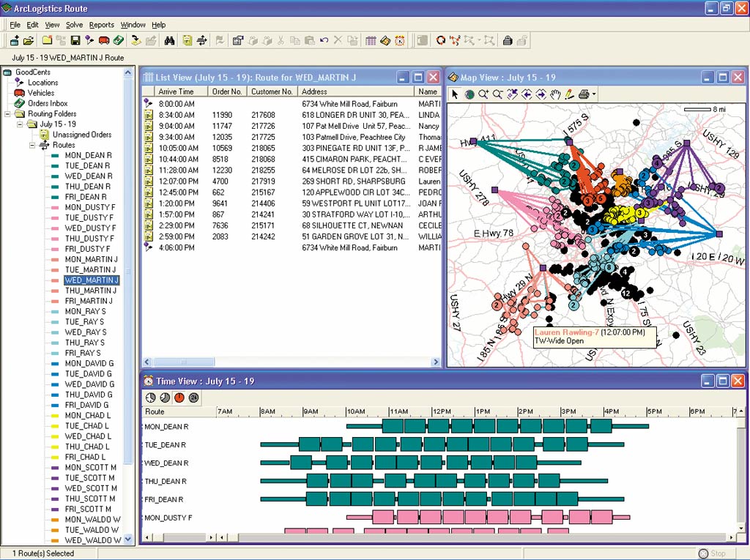Screen dimensions: 750x560
Task: Click the Undo arrow in main toolbar
Action: (x=324, y=41)
